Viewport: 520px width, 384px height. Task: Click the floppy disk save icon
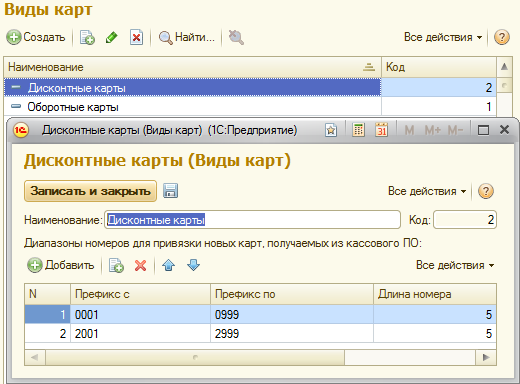pos(170,191)
